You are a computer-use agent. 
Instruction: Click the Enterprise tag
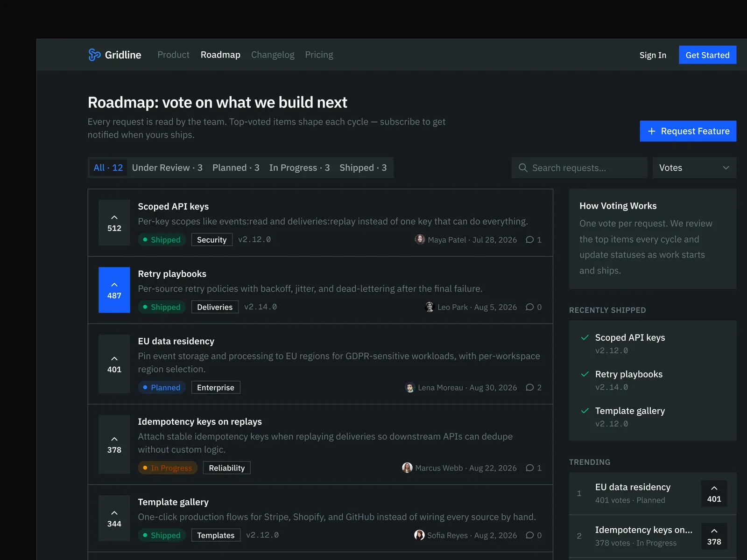pos(216,387)
